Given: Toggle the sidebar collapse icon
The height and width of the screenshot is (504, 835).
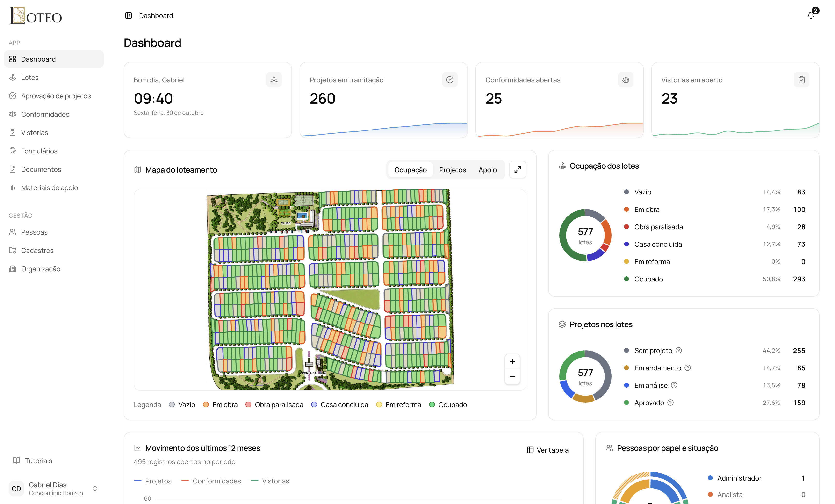Looking at the screenshot, I should click(129, 16).
